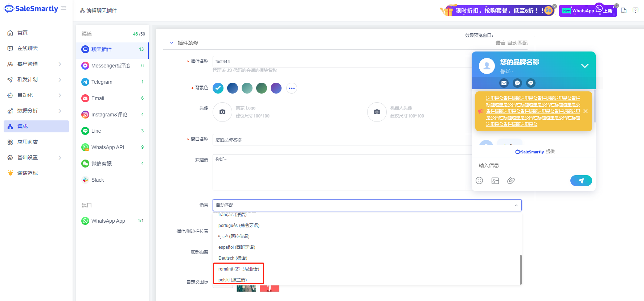Viewport: 644px width, 301px height.
Task: Click the plugin name input field
Action: [x=341, y=62]
